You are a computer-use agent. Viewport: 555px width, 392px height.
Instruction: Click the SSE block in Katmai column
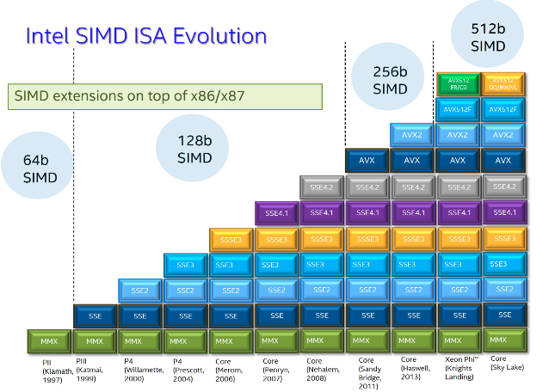[x=94, y=316]
